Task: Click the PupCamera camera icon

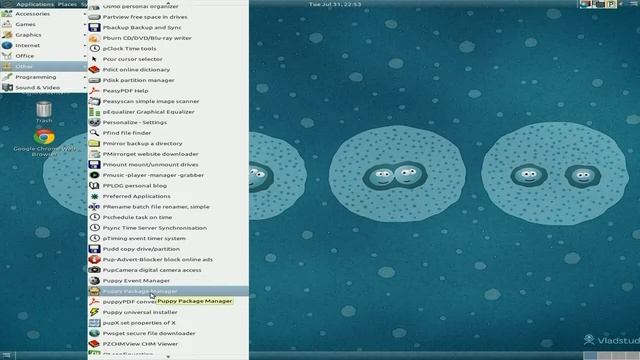Action: point(94,270)
